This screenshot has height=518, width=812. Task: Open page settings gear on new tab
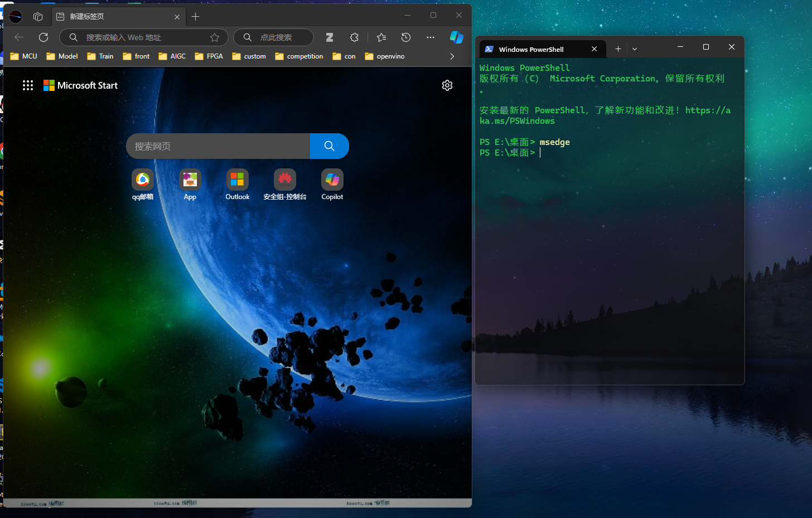click(447, 85)
